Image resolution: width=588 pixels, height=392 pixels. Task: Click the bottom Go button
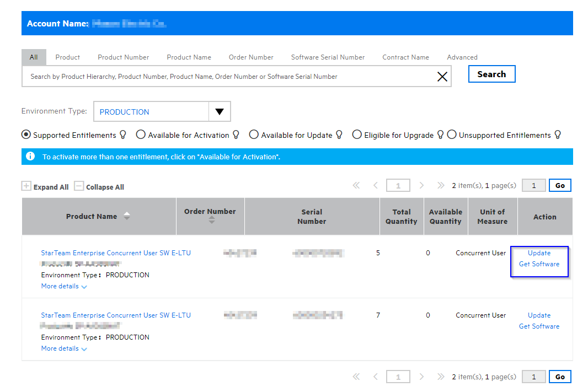(559, 377)
